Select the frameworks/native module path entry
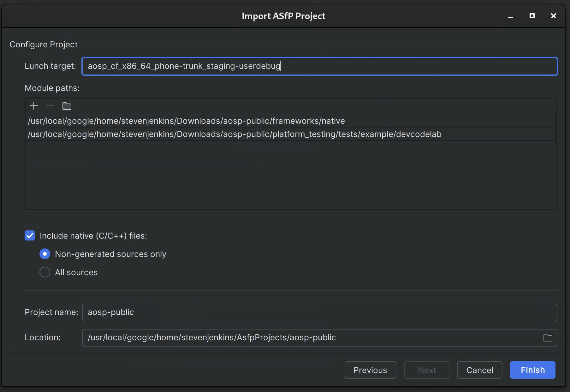Image resolution: width=570 pixels, height=392 pixels. click(186, 121)
